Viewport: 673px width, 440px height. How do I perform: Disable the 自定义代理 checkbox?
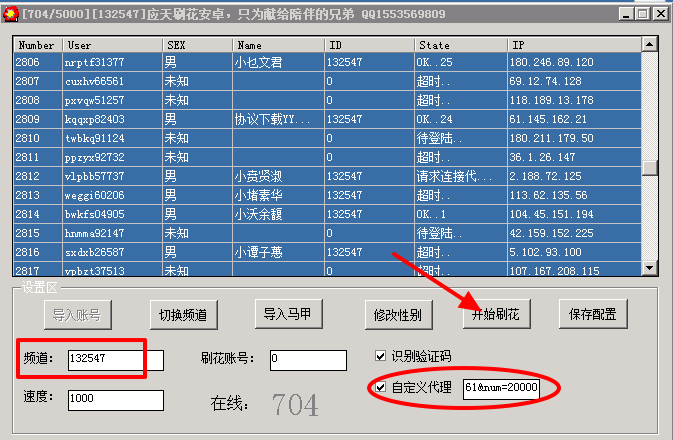coord(380,387)
